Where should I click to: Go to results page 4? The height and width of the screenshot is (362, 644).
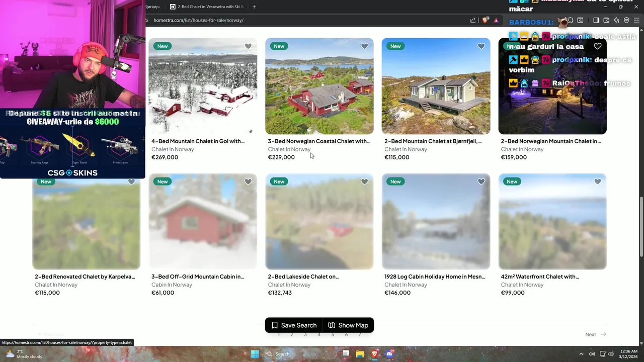pyautogui.click(x=319, y=334)
